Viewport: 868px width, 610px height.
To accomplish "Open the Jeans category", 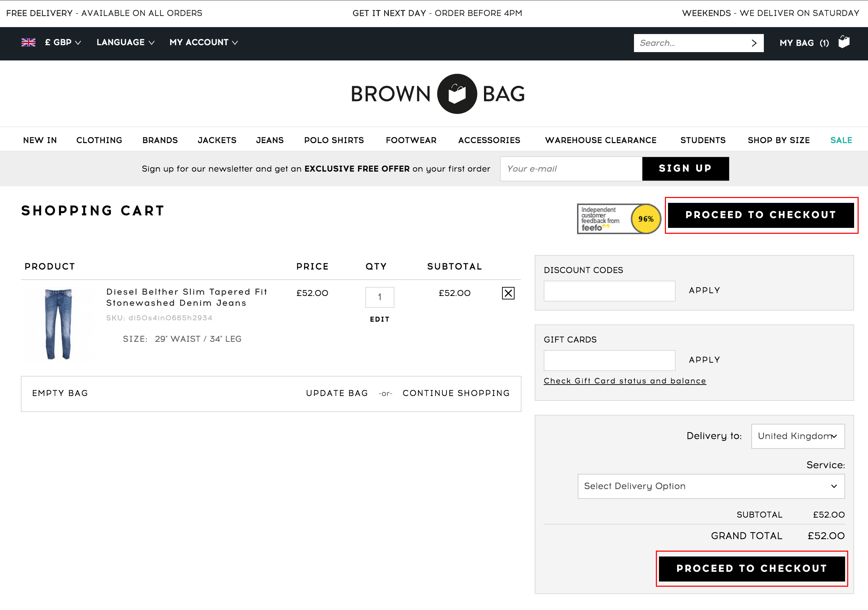I will pyautogui.click(x=270, y=140).
